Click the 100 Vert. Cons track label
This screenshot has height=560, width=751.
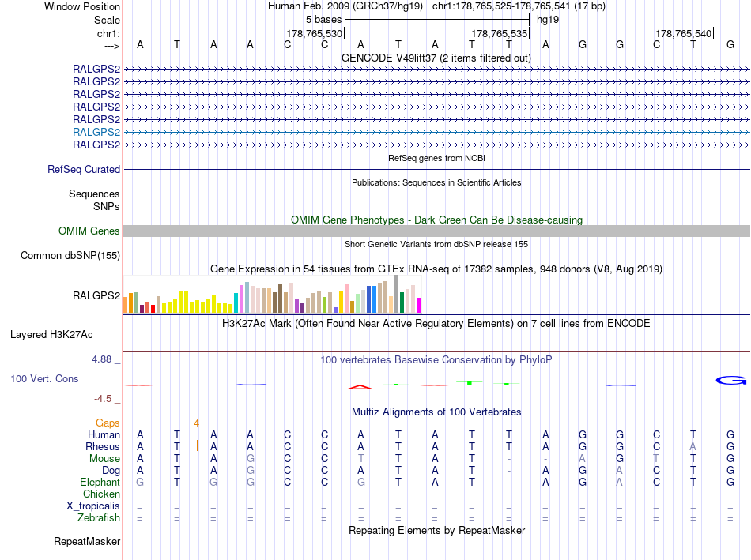[x=44, y=378]
